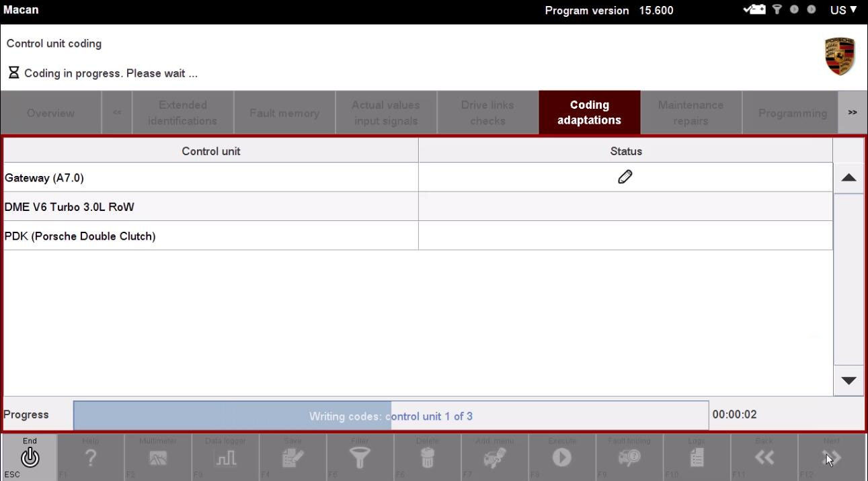Viewport: 868px width, 481px height.
Task: Click the Filter funnel in the bottom toolbar
Action: click(x=360, y=457)
